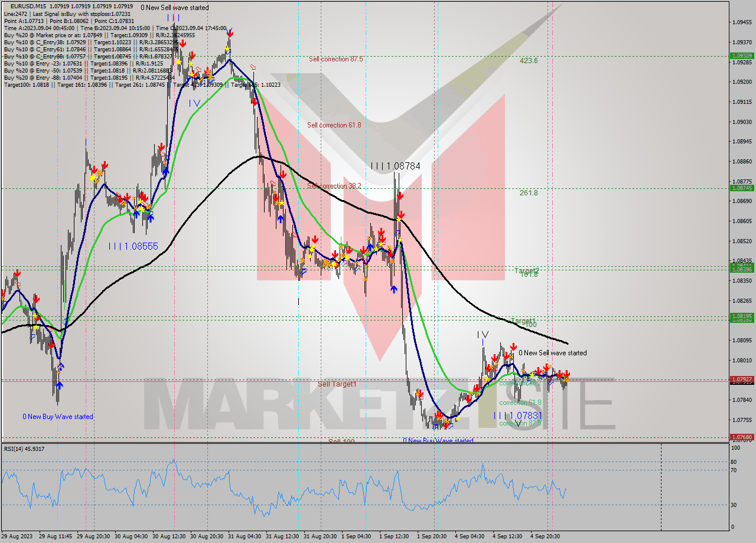Click the RSI 30 level value
756x543 pixels.
coord(733,505)
